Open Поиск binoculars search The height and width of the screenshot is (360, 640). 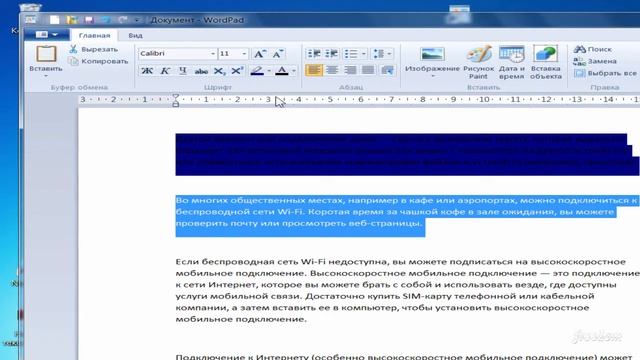593,49
